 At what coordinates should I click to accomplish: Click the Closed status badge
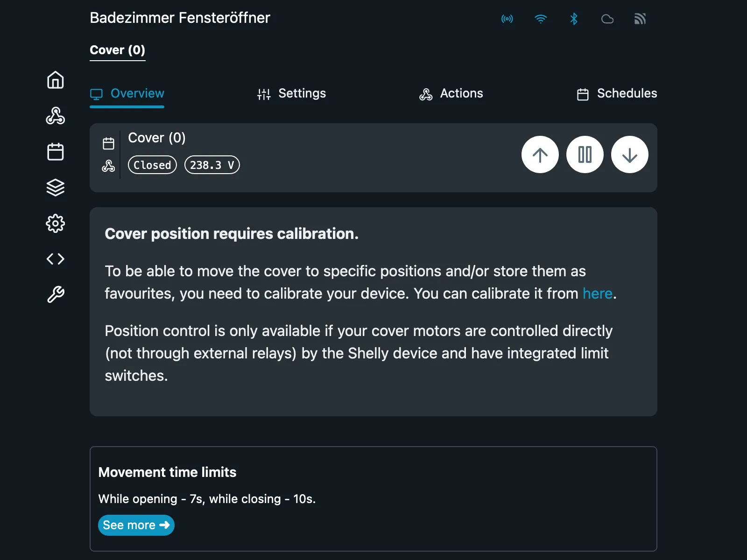coord(152,165)
